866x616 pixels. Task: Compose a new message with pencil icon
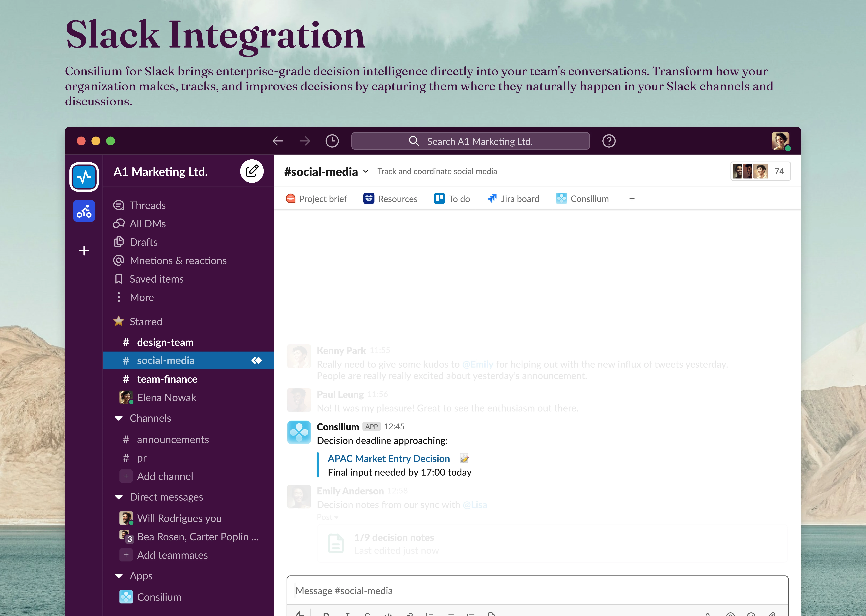tap(252, 171)
